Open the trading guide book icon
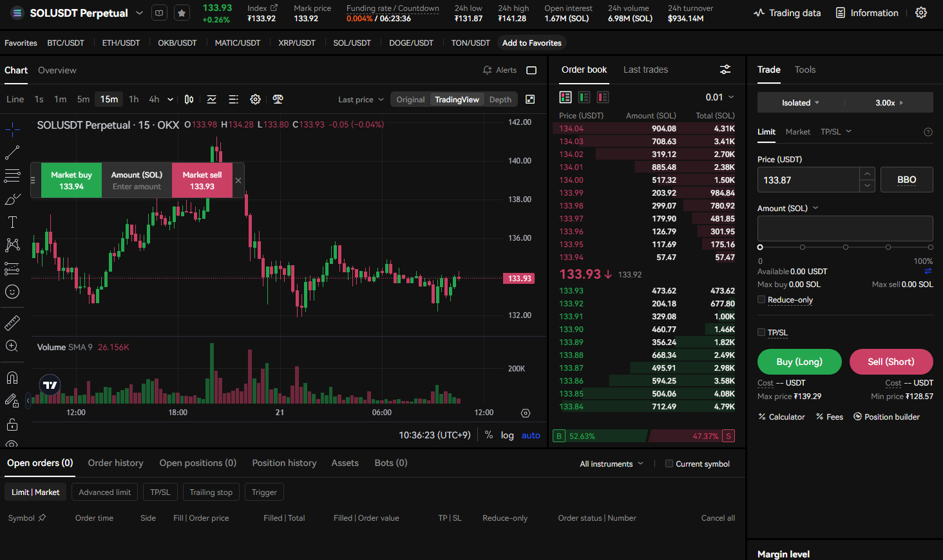The image size is (943, 560). [159, 13]
